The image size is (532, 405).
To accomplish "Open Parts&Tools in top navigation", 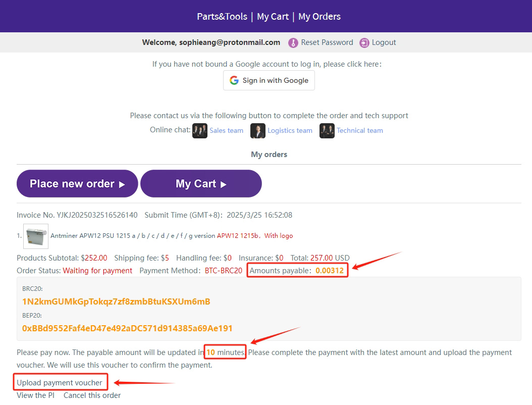I will pos(222,17).
